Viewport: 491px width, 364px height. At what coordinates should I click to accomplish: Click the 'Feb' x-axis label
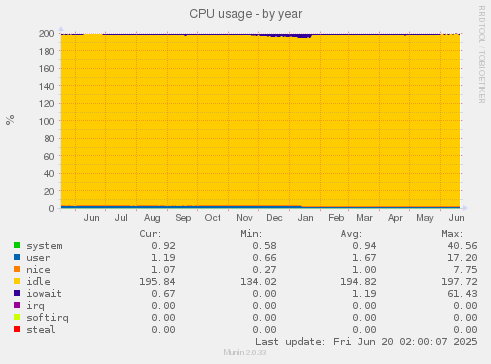[336, 218]
